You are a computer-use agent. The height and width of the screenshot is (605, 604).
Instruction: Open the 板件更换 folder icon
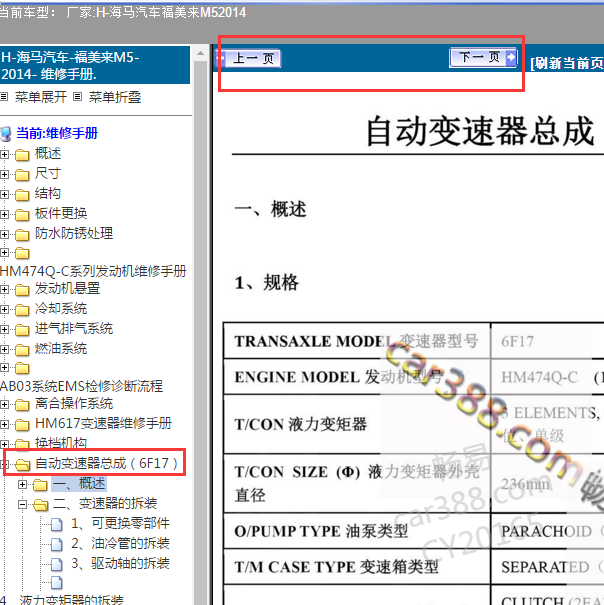point(22,215)
